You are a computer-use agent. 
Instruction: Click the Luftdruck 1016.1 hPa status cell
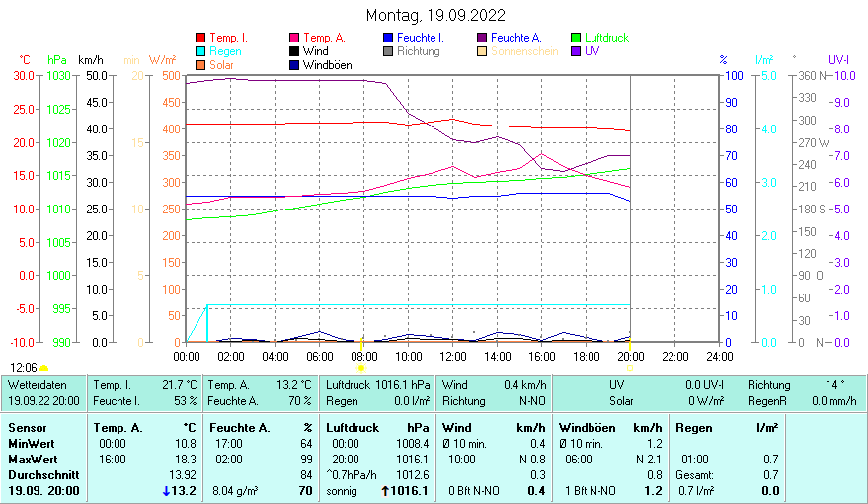378,385
